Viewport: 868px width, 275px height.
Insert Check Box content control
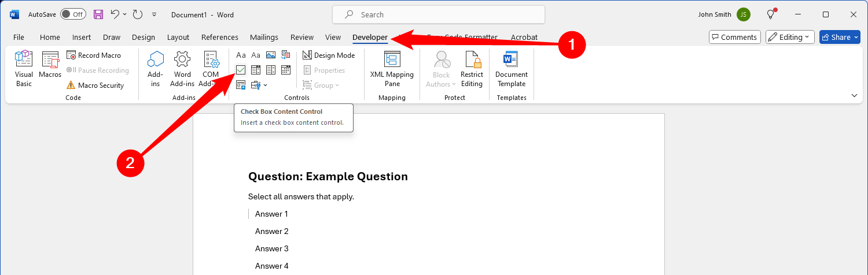241,70
